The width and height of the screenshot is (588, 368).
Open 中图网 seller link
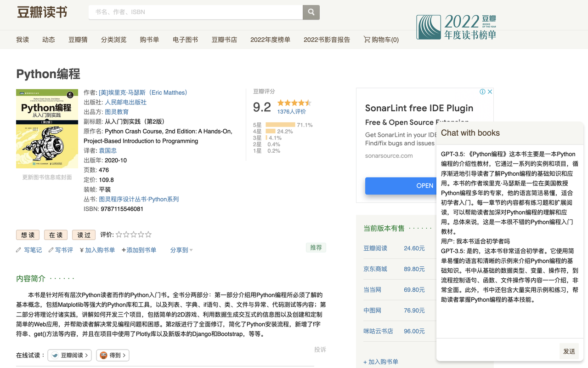[x=372, y=310]
